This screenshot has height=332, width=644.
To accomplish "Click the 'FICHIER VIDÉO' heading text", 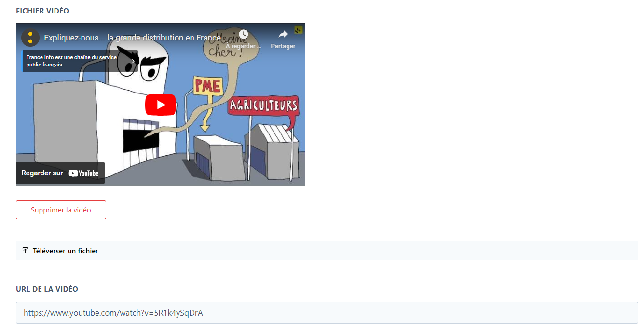I will click(x=42, y=11).
